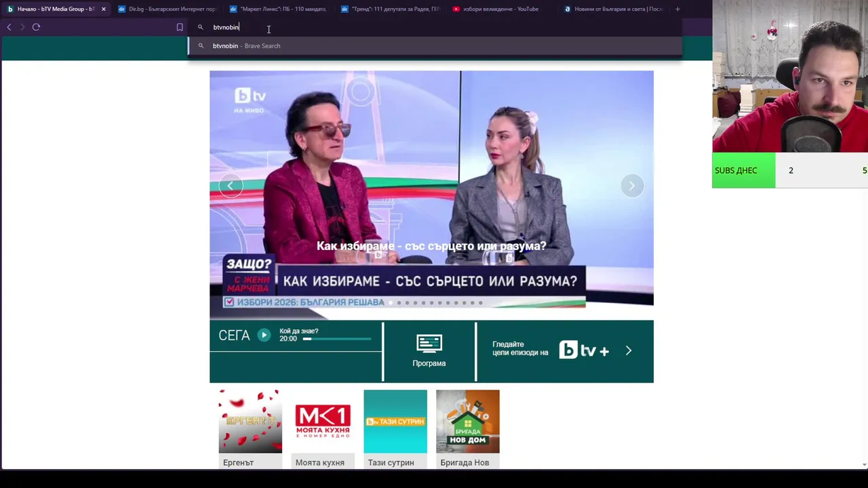Follow the arrow next to bTV plus
Image resolution: width=868 pixels, height=488 pixels.
tap(629, 350)
